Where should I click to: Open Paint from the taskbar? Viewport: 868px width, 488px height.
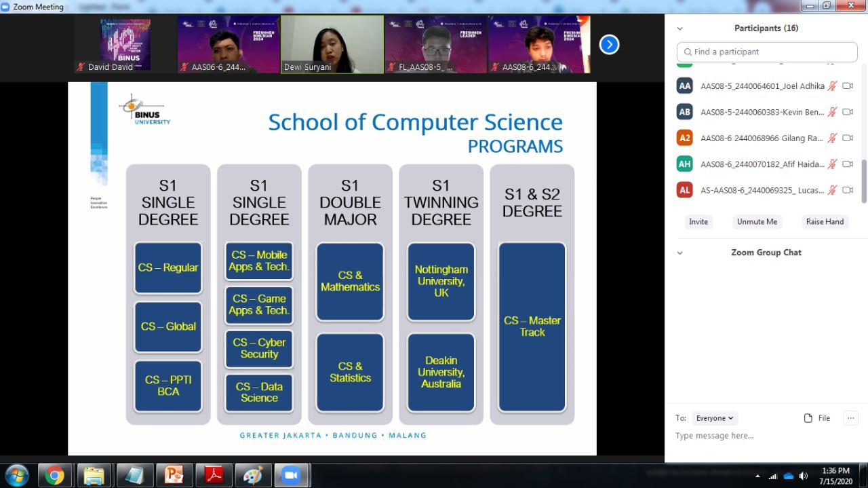pyautogui.click(x=253, y=476)
